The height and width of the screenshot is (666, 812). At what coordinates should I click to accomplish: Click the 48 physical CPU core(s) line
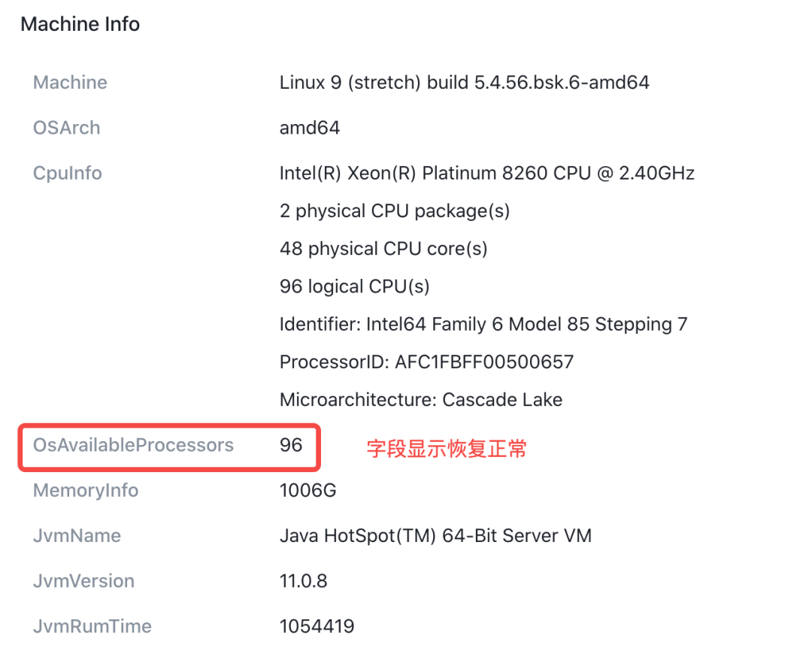click(x=383, y=249)
